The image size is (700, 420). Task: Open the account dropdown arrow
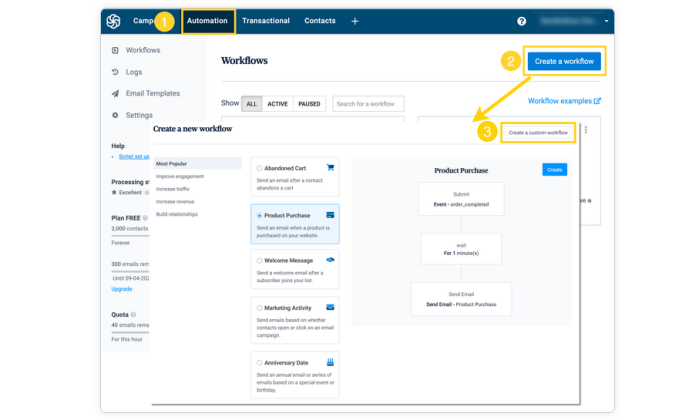pos(606,21)
